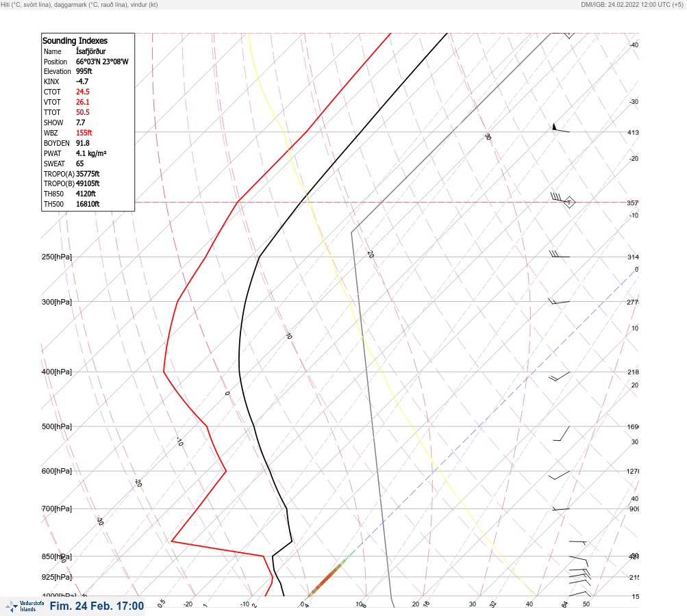Viewport: 687px width, 616px height.
Task: Click the wind barb at 500 hPa
Action: 561,433
